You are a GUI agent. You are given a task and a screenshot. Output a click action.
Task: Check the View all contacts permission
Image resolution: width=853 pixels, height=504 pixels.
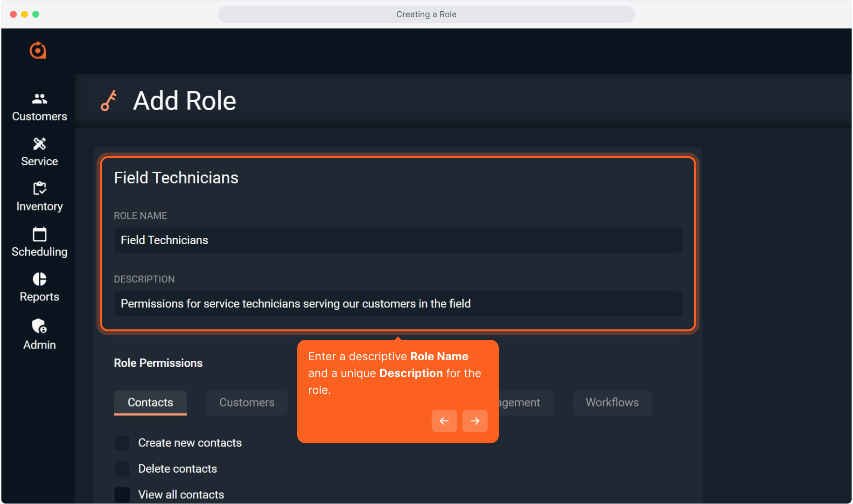[x=122, y=495]
